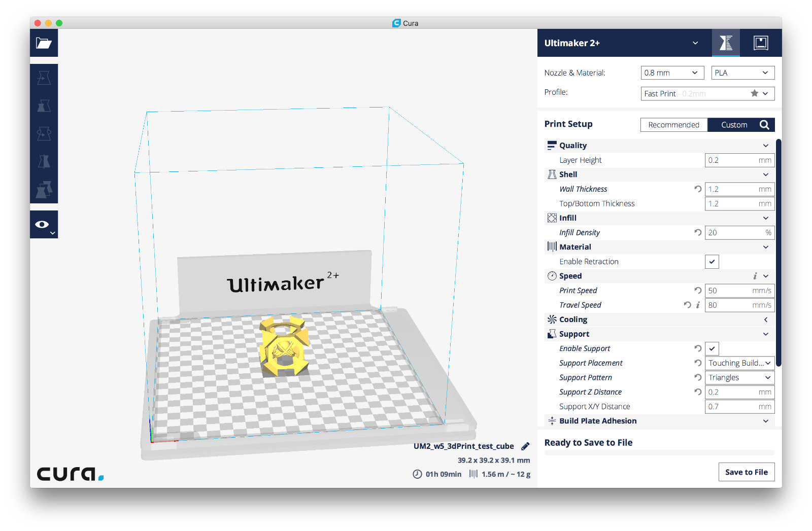Open the view mode eye menu
Viewport: 812px width, 531px height.
(44, 224)
